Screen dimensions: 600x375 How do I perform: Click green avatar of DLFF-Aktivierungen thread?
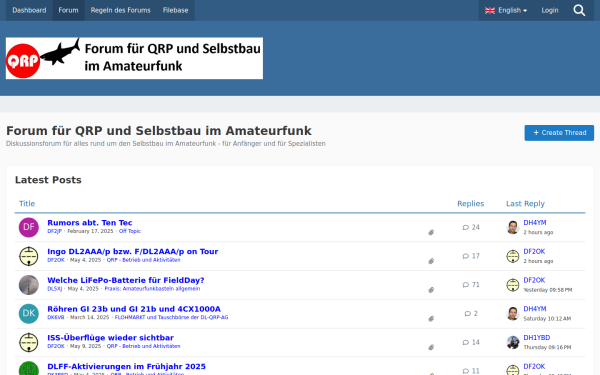click(x=29, y=368)
